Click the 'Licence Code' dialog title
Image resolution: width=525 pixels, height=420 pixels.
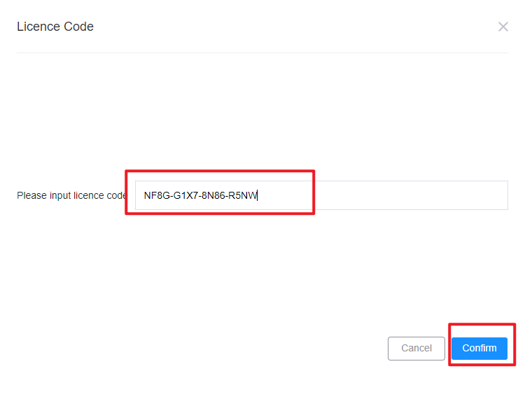coord(55,27)
